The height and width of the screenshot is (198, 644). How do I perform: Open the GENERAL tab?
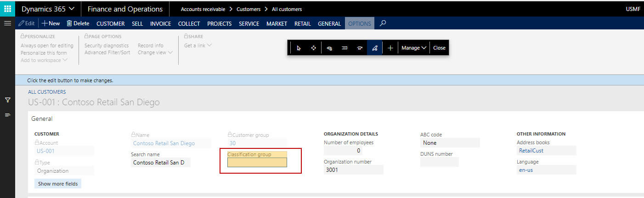[x=329, y=23]
